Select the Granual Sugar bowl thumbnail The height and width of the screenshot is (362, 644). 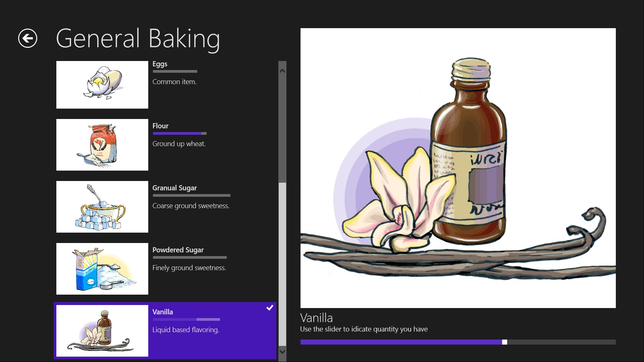point(102,207)
